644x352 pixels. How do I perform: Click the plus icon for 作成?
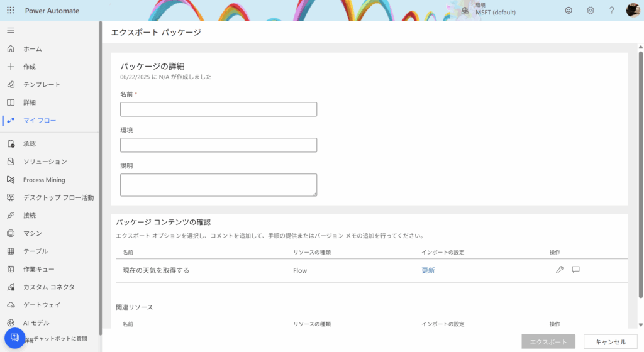[x=11, y=67]
